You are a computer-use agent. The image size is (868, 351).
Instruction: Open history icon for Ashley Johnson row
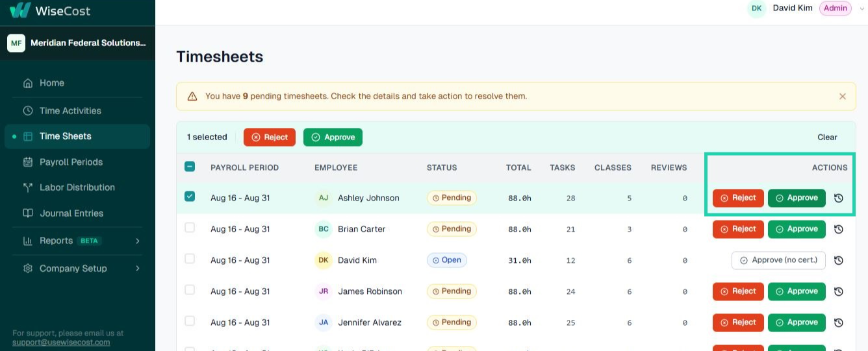(x=839, y=198)
